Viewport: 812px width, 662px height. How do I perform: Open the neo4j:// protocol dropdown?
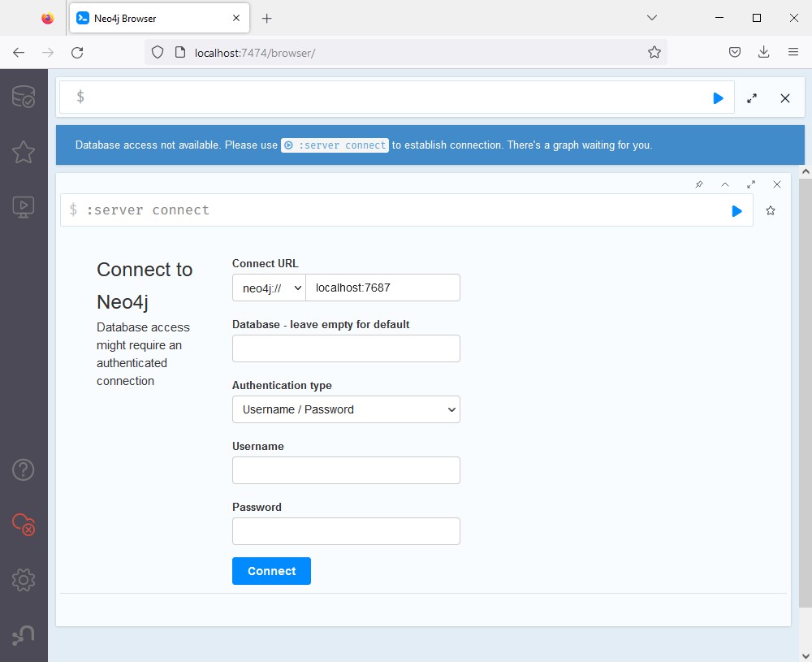(x=270, y=288)
